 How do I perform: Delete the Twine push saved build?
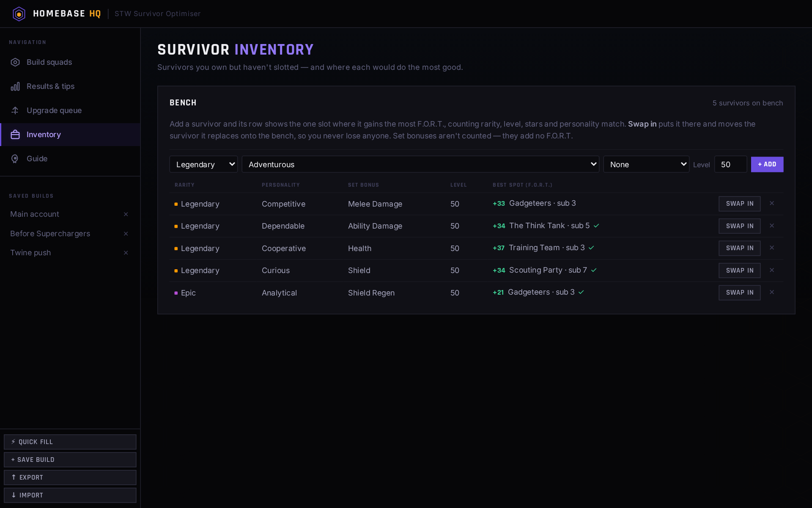point(126,253)
